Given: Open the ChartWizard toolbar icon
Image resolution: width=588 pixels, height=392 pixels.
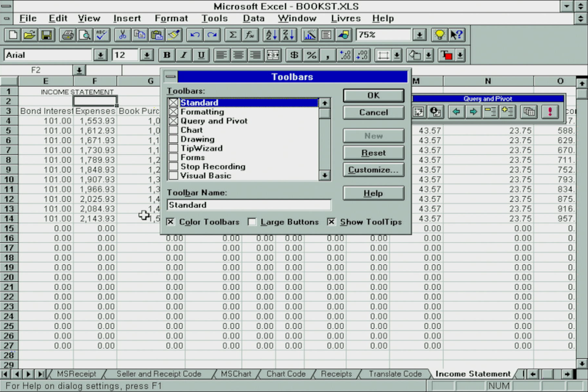Looking at the screenshot, I should (x=309, y=35).
